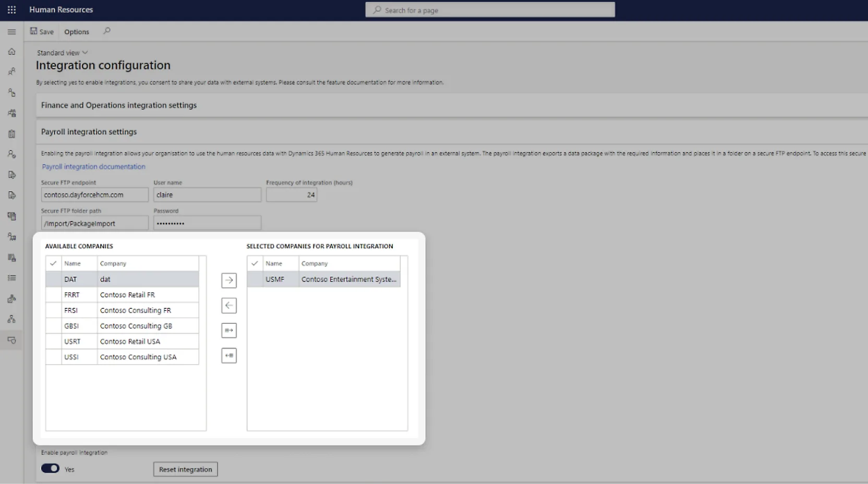868x484 pixels.
Task: Click into the Password field
Action: [x=208, y=223]
